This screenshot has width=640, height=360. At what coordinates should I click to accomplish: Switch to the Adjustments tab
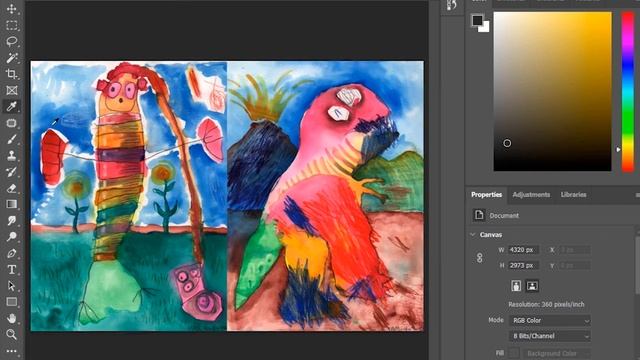pyautogui.click(x=531, y=195)
